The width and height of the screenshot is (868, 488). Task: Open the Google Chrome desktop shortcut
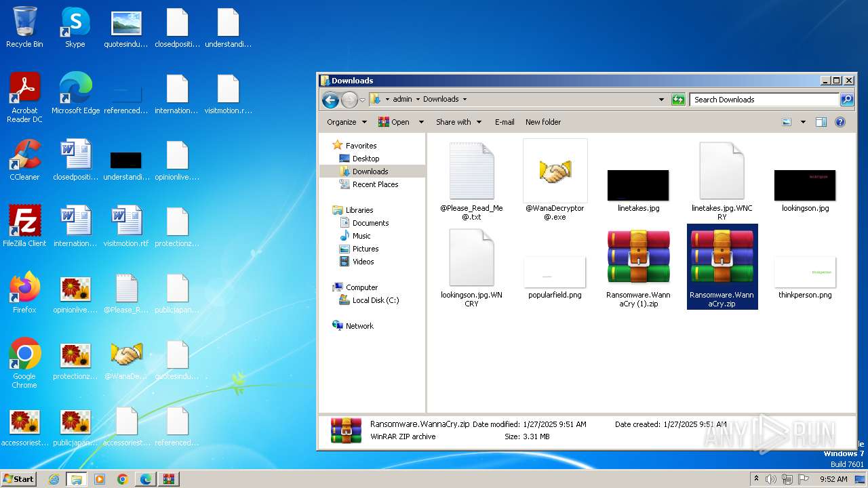(24, 363)
